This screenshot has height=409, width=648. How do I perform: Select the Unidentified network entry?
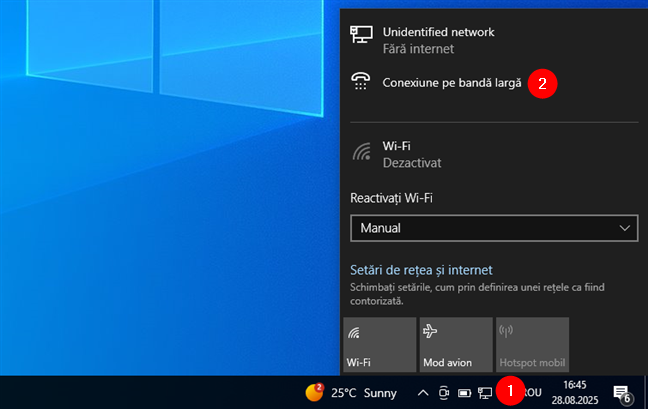[438, 39]
